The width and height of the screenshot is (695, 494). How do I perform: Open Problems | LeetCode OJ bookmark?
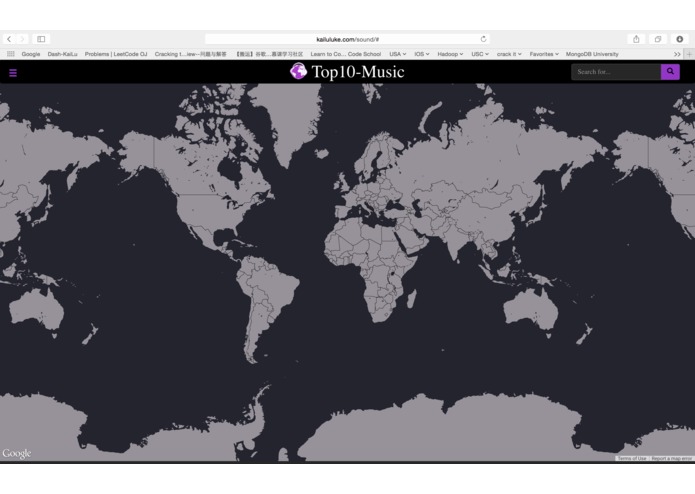[116, 54]
